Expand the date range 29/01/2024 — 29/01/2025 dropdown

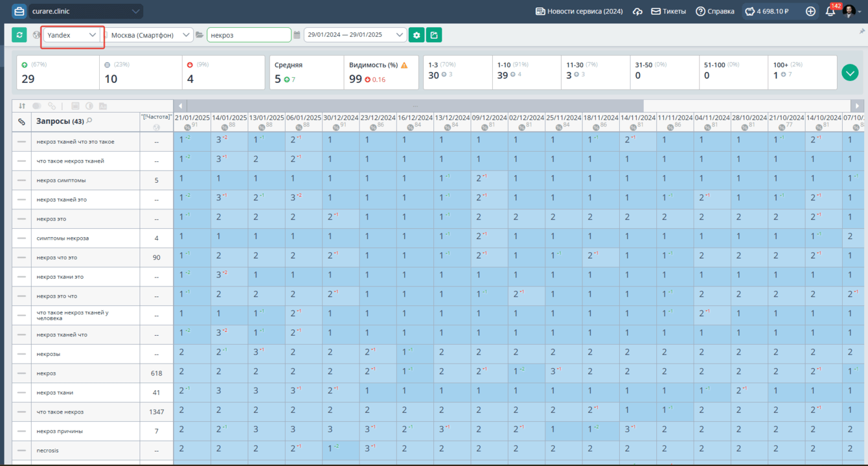click(x=354, y=35)
